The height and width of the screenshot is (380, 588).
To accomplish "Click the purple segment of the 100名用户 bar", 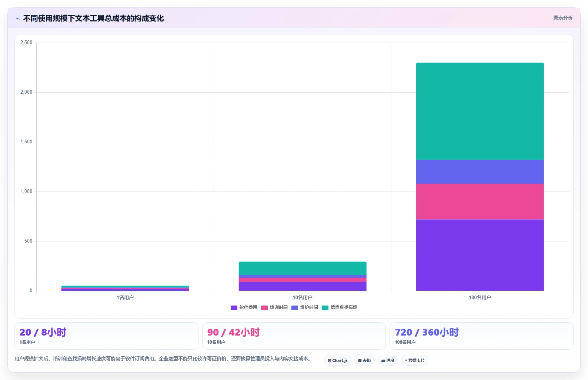I will [x=480, y=255].
